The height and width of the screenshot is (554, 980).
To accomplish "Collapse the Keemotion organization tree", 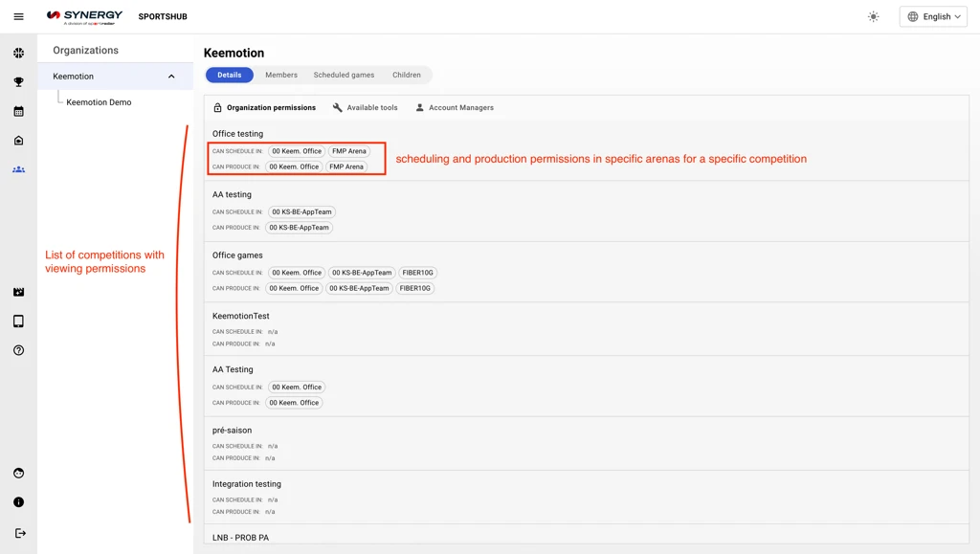I will (171, 77).
